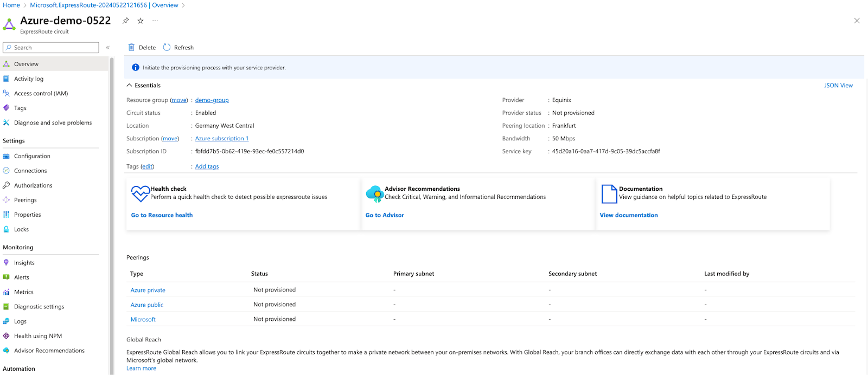Click the Last modified by column header
Screen dimensions: 868x375
727,274
